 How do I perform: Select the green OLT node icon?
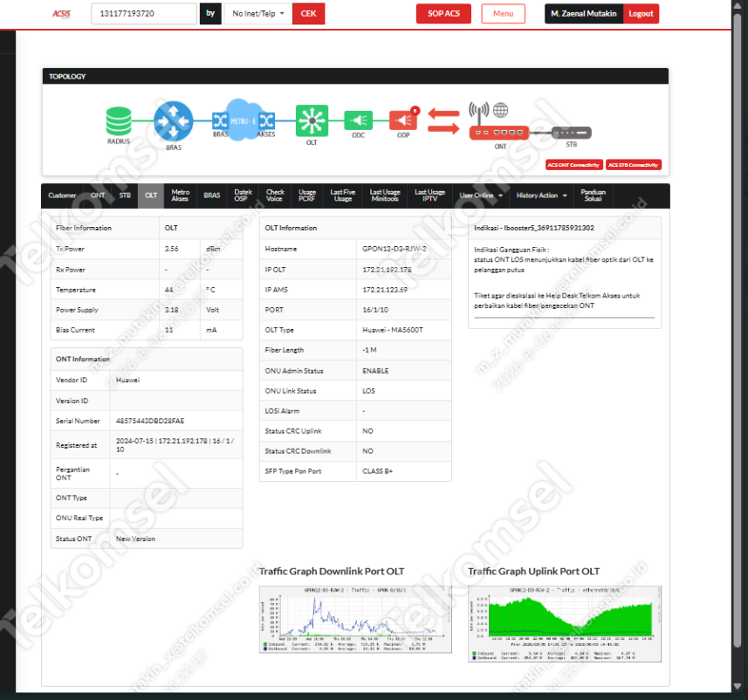pyautogui.click(x=312, y=120)
